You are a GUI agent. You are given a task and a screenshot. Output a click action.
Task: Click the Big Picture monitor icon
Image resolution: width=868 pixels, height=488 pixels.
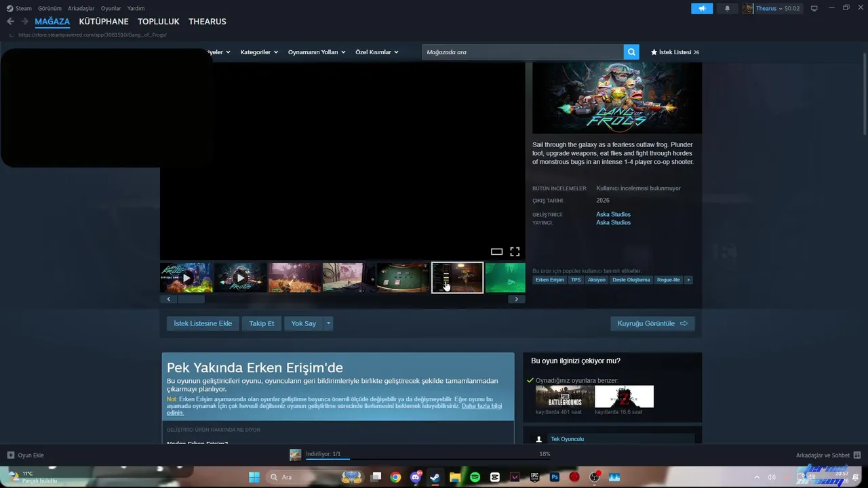814,8
